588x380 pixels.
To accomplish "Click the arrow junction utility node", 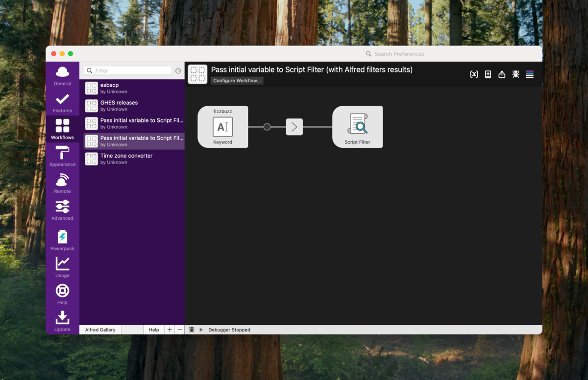I will pos(294,127).
